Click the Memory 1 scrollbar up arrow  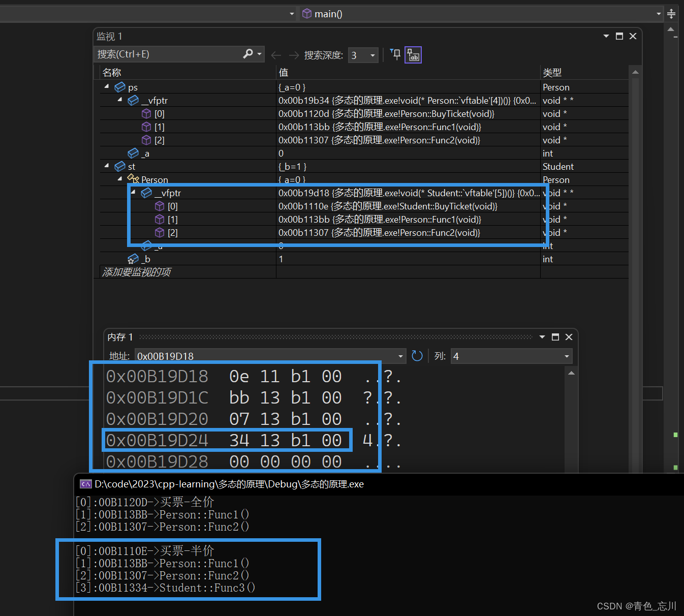click(572, 373)
